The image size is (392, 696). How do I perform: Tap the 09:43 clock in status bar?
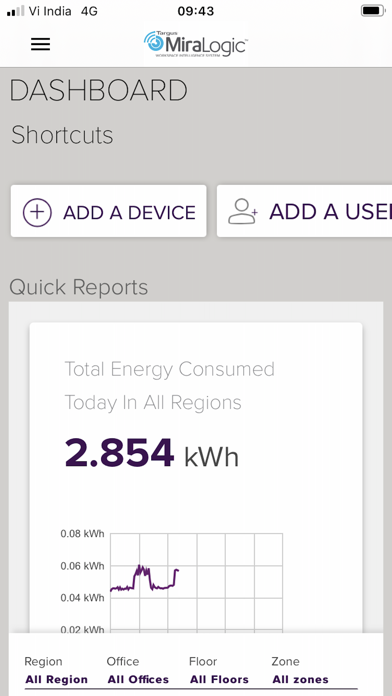196,11
